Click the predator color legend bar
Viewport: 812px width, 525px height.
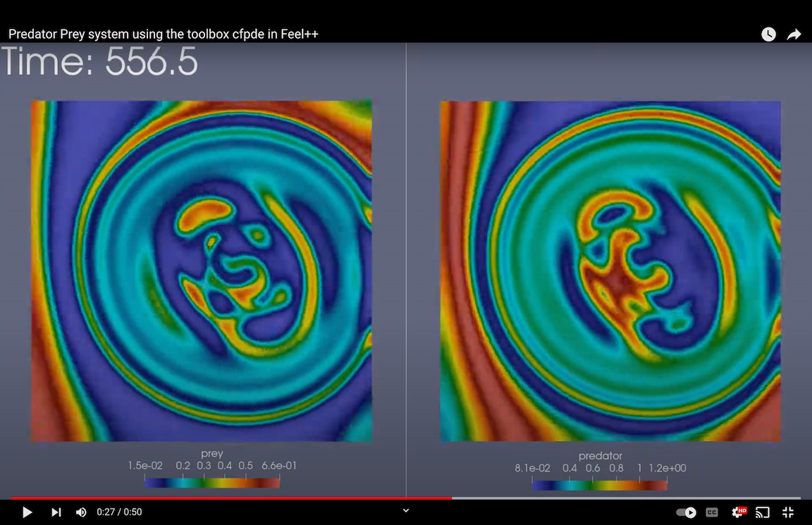(x=599, y=485)
